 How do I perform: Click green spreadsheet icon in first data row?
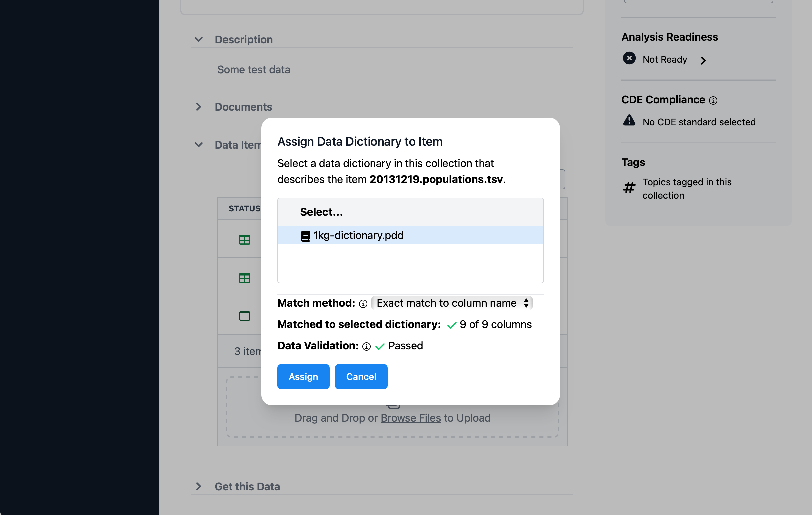[x=244, y=239]
